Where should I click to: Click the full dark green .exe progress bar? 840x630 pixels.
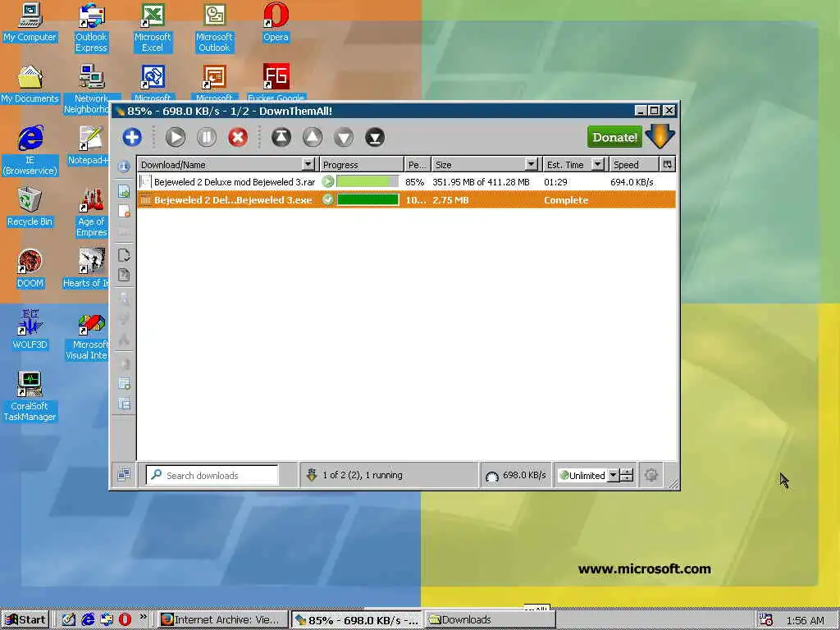368,200
